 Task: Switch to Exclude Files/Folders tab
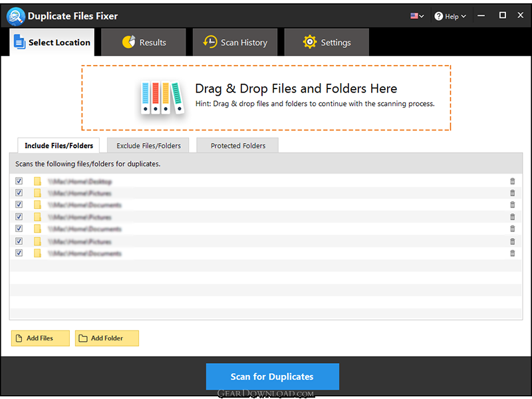point(148,146)
